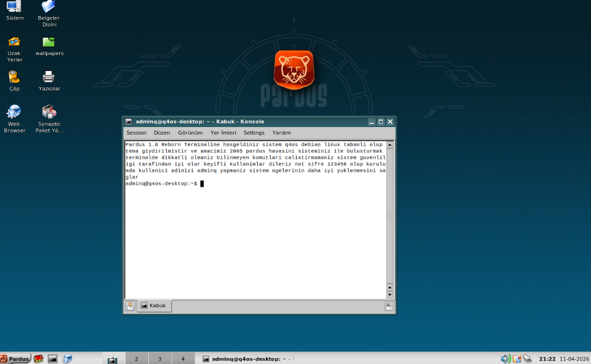591x364 pixels.
Task: Open the Settings menu in Konsole
Action: point(254,133)
